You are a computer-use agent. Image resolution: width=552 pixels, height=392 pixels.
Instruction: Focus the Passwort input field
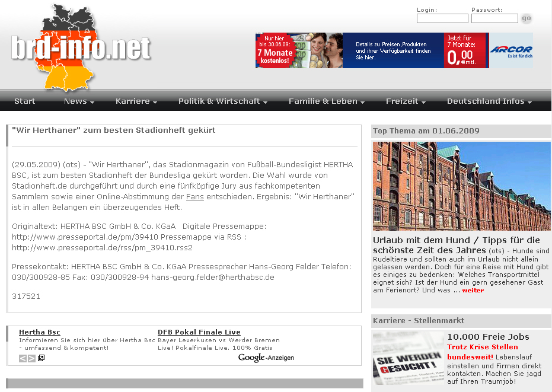(x=494, y=19)
